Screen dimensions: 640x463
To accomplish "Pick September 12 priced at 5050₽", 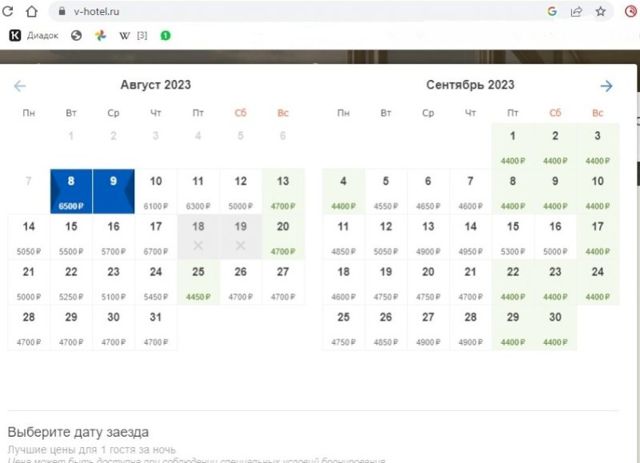I will click(386, 236).
